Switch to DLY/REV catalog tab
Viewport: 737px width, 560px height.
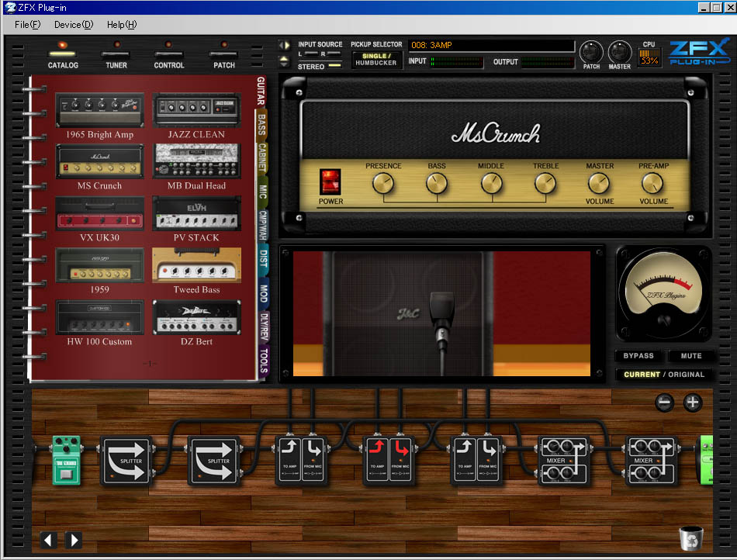[264, 327]
